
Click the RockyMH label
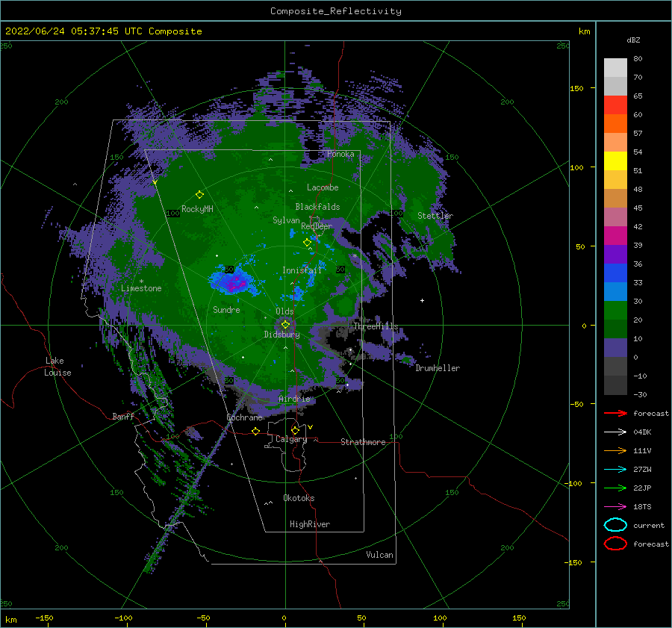197,209
